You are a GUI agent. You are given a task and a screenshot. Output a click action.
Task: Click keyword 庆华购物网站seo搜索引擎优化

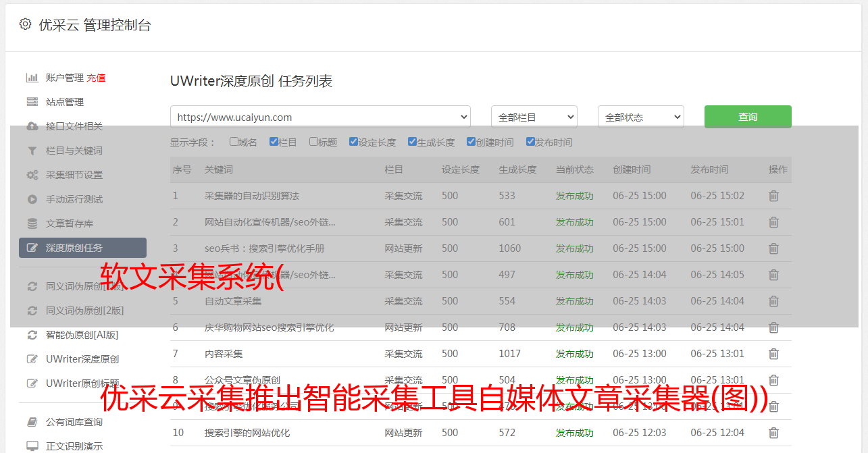pyautogui.click(x=270, y=327)
